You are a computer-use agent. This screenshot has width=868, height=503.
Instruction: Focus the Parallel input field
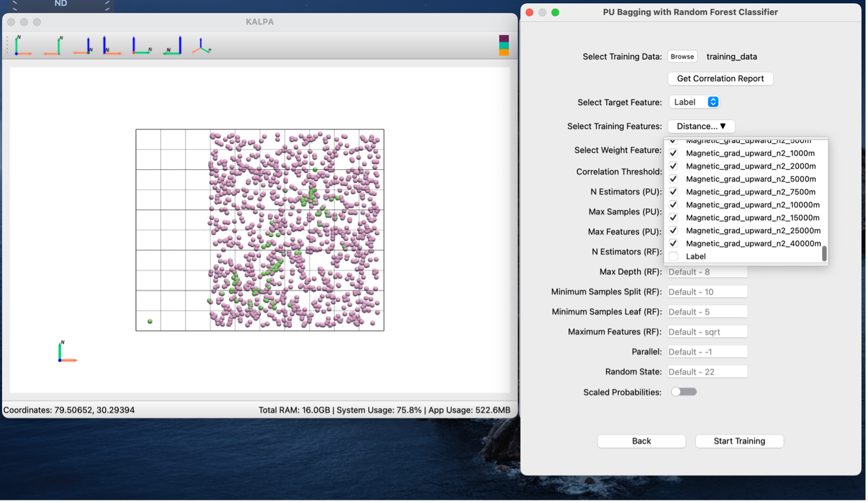point(707,352)
